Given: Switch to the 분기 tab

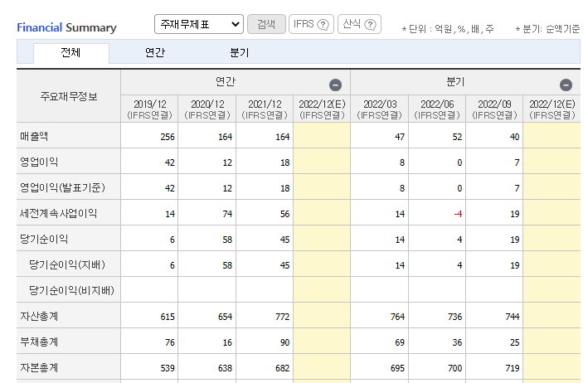Looking at the screenshot, I should (x=239, y=52).
